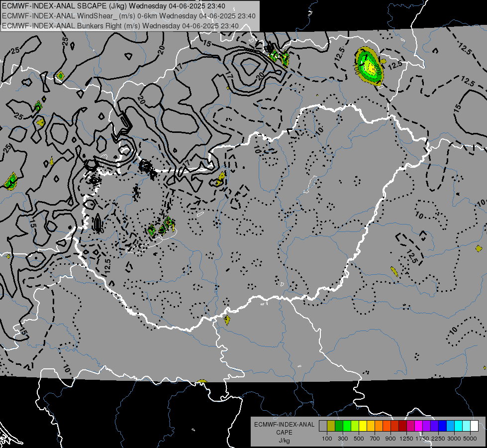Screen dimensions: 487x448
Task: Click the CAPE label in legend
Action: (284, 433)
